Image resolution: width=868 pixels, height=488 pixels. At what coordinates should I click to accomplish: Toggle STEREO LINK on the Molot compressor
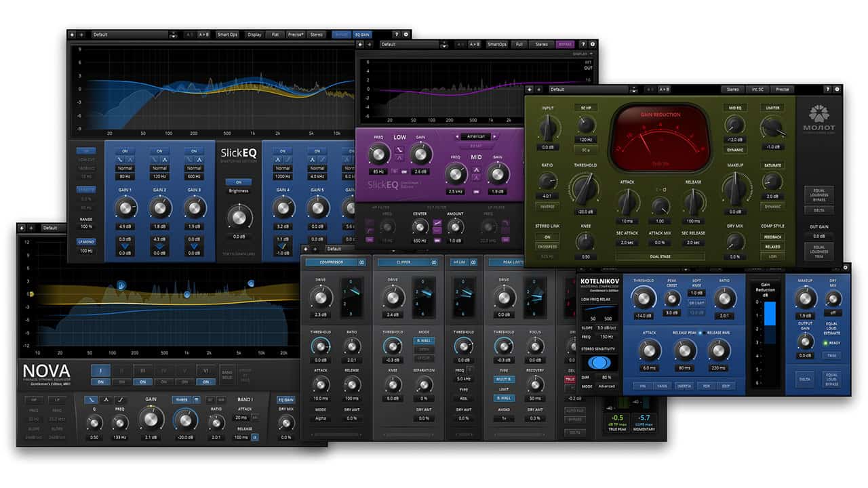coord(545,236)
